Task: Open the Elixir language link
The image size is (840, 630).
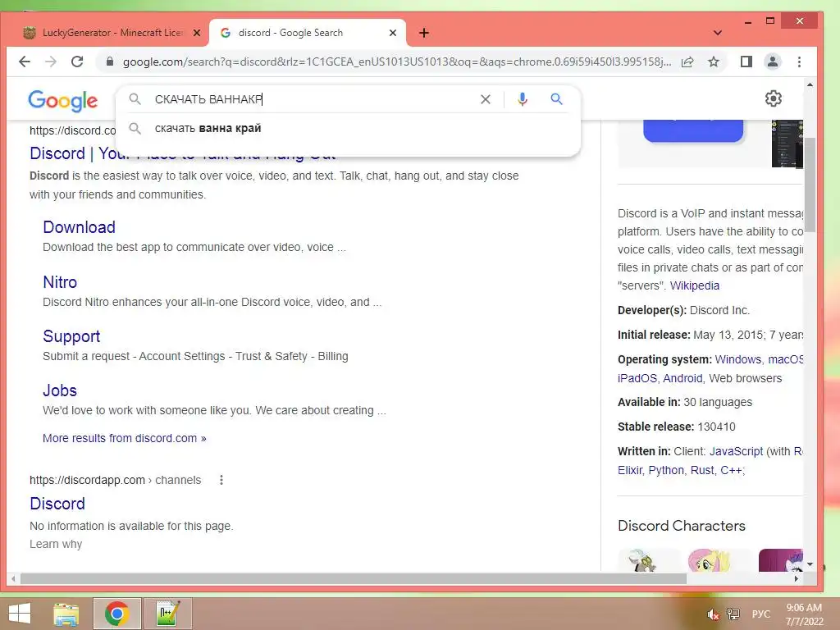Action: tap(629, 470)
